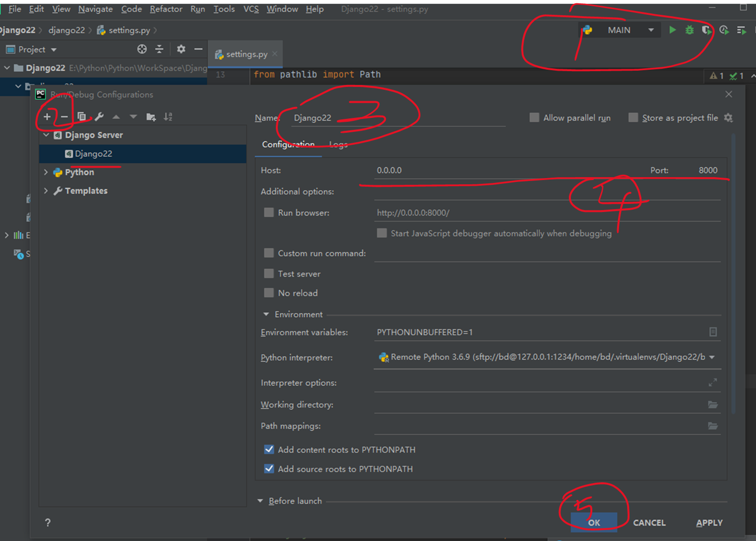The height and width of the screenshot is (541, 756).
Task: Enable Custom run command
Action: tap(269, 253)
